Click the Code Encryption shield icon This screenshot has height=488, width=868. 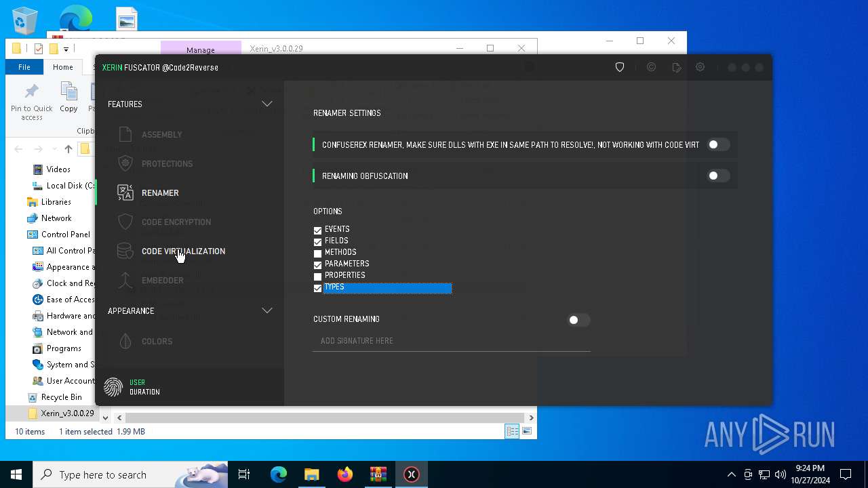coord(125,222)
